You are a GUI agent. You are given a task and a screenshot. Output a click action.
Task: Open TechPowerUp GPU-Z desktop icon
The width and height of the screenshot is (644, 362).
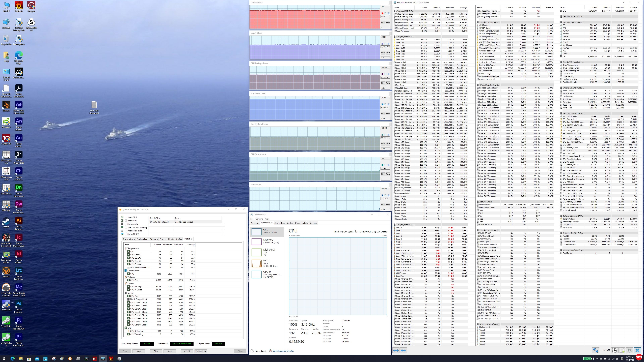pyautogui.click(x=6, y=257)
